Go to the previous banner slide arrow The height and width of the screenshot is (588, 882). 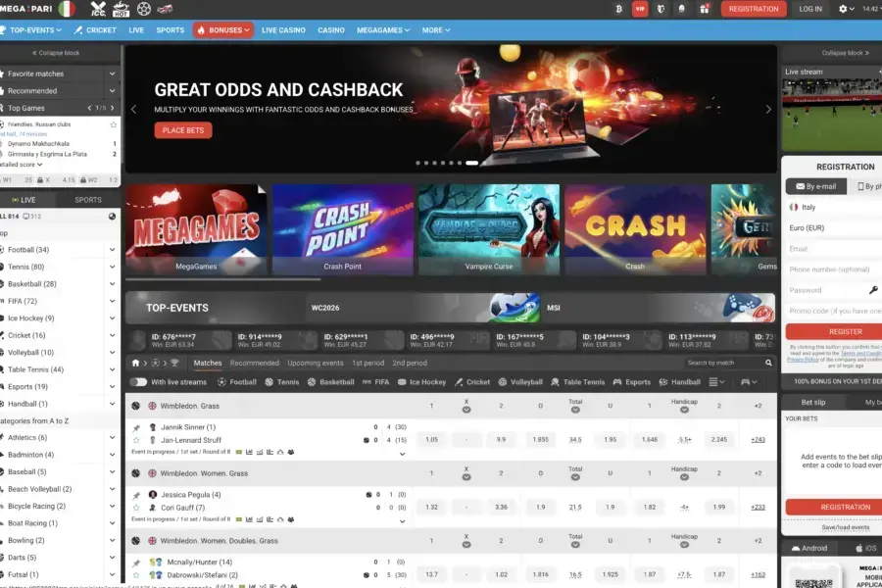click(134, 109)
